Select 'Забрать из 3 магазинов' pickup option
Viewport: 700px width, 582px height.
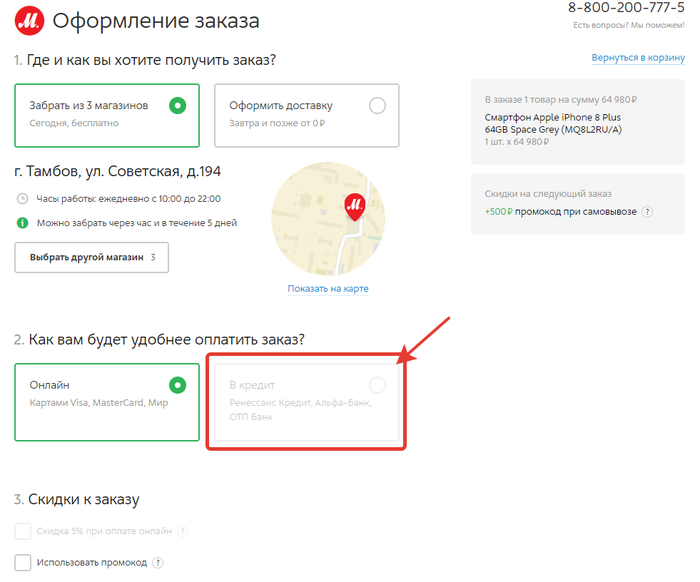tap(107, 113)
